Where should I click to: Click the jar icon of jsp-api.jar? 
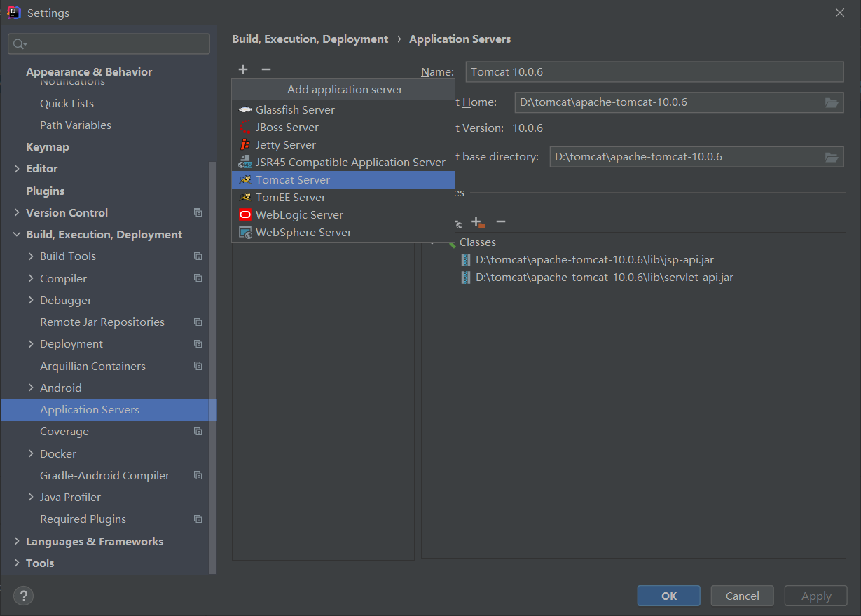(x=466, y=260)
